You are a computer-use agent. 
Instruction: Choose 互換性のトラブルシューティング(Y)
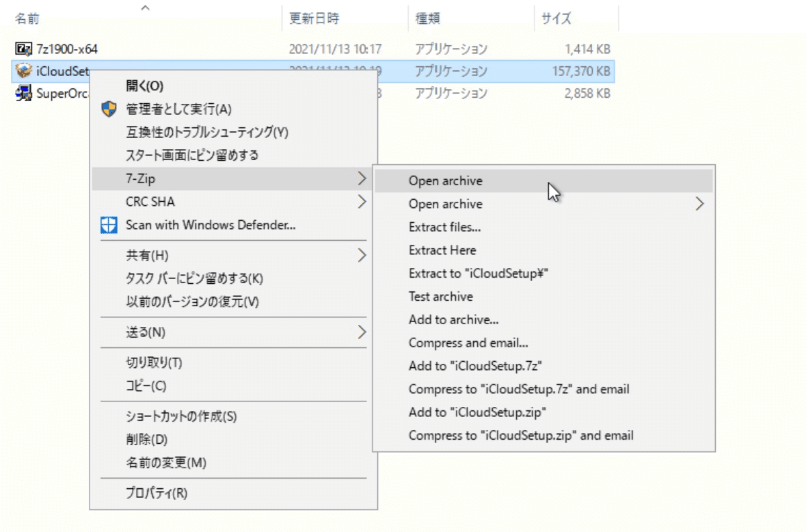point(234,132)
